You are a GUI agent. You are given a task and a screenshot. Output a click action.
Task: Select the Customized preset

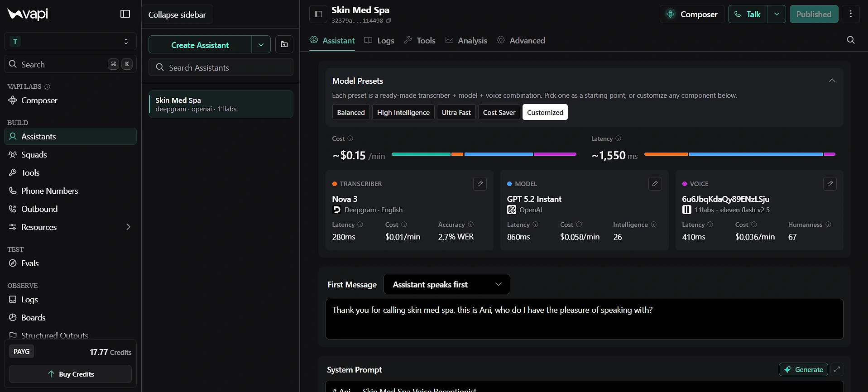click(545, 112)
